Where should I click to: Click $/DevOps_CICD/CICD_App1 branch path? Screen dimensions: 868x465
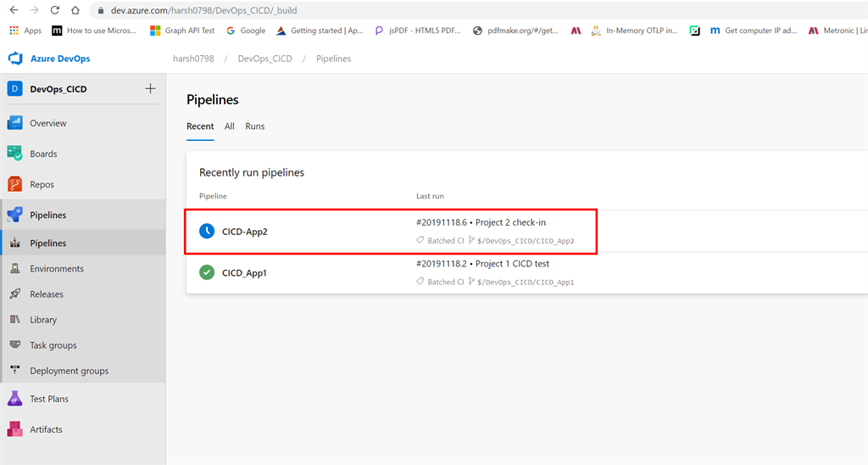tap(526, 282)
